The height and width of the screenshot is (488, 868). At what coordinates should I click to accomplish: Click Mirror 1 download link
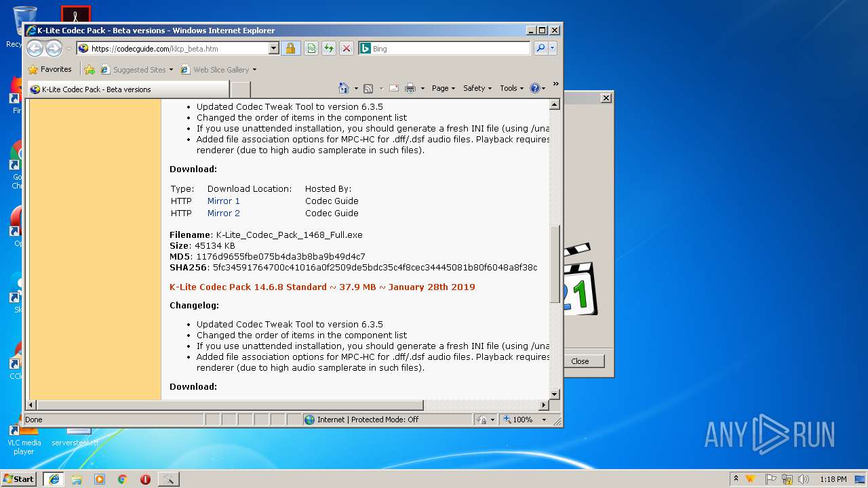(x=224, y=201)
